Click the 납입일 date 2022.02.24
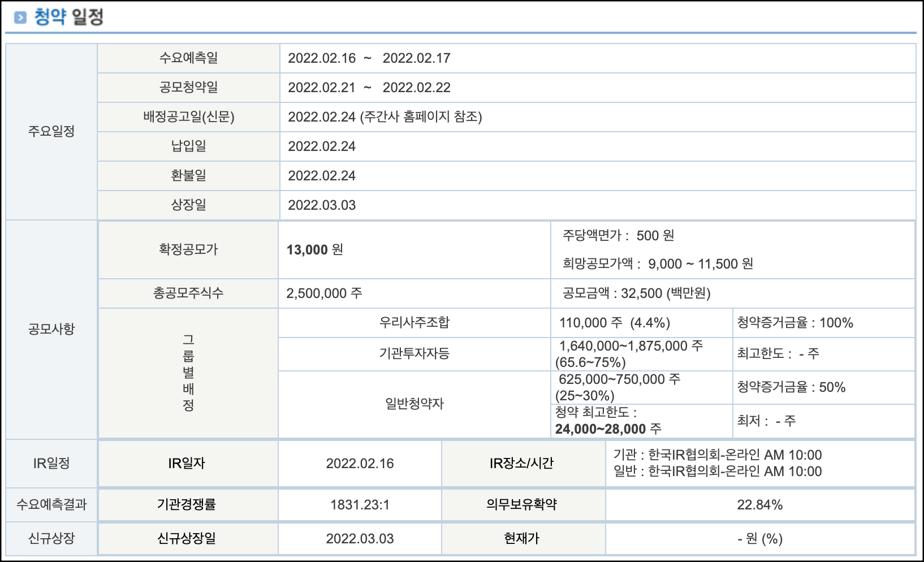 (x=322, y=146)
